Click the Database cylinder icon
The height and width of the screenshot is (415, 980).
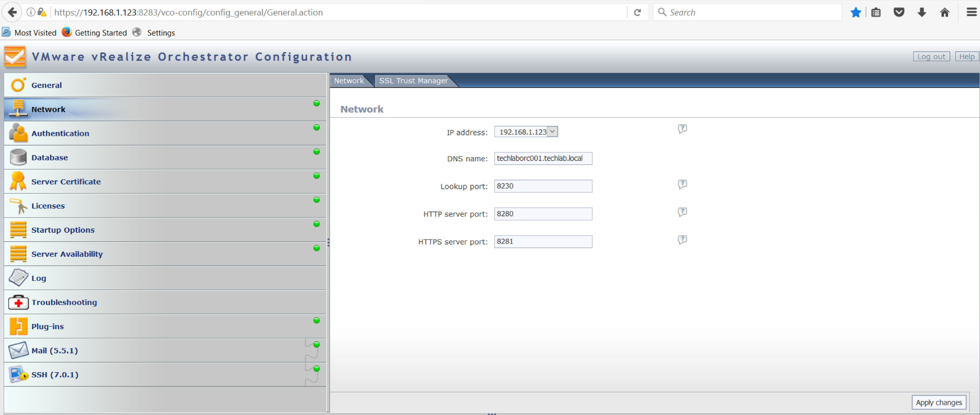[18, 157]
